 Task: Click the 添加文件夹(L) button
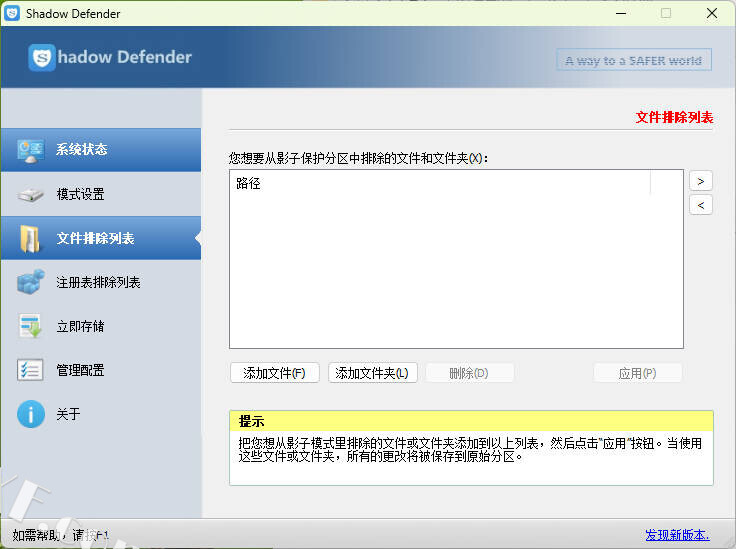(x=372, y=373)
